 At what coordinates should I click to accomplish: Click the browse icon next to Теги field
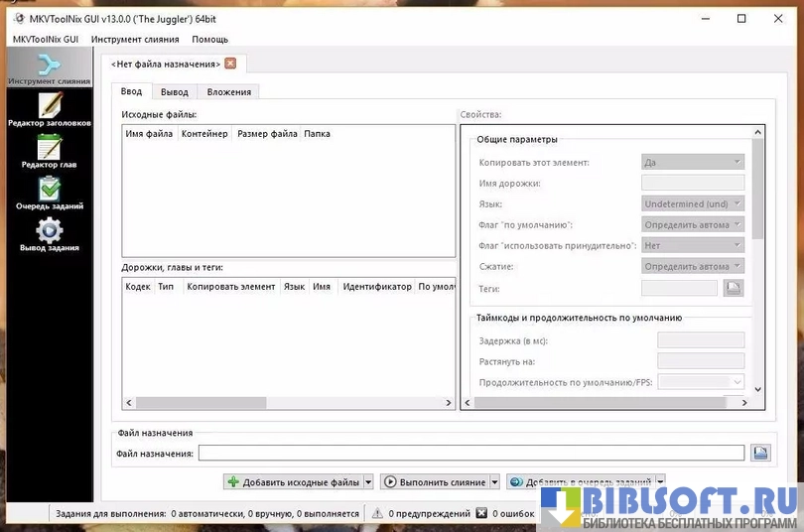[x=733, y=288]
